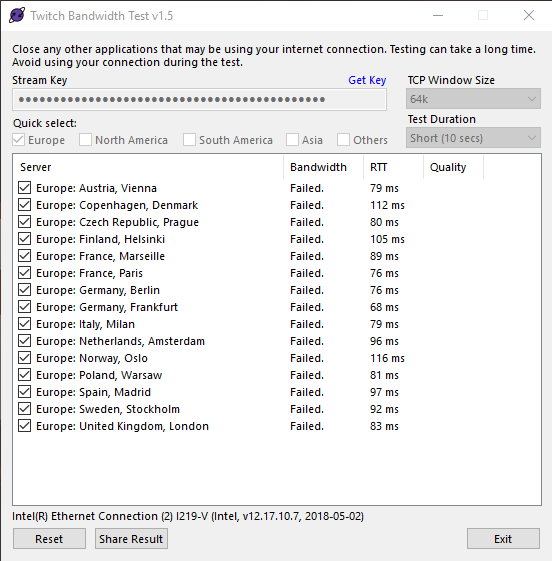Minimize the Twitch Bandwidth Test window
The width and height of the screenshot is (552, 561).
click(438, 15)
